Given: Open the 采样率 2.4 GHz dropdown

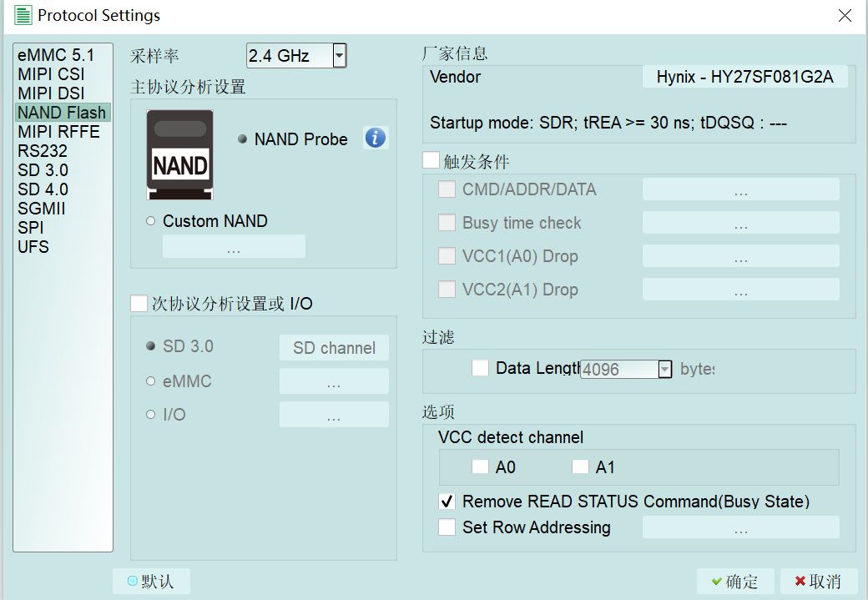Looking at the screenshot, I should tap(339, 56).
